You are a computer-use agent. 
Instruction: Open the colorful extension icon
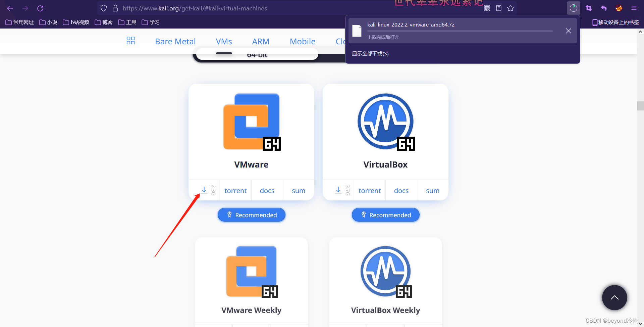coord(619,8)
